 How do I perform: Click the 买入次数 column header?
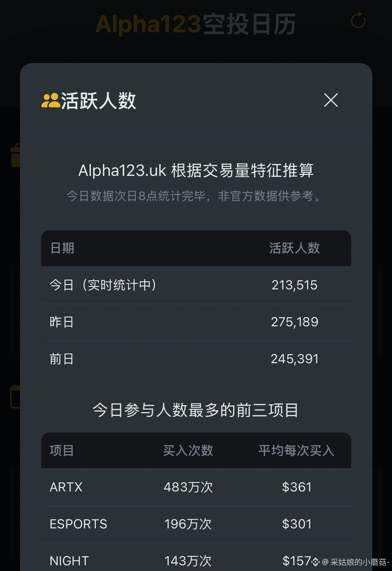click(x=188, y=450)
